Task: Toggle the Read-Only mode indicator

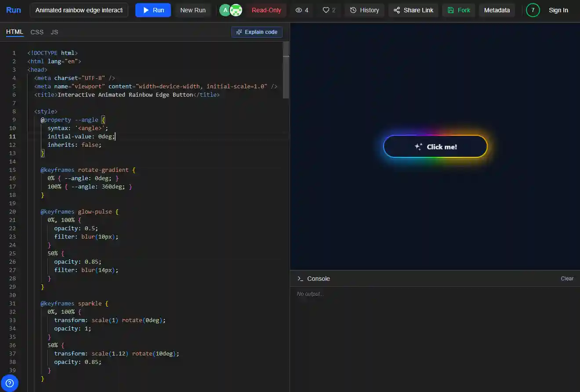Action: (266, 10)
